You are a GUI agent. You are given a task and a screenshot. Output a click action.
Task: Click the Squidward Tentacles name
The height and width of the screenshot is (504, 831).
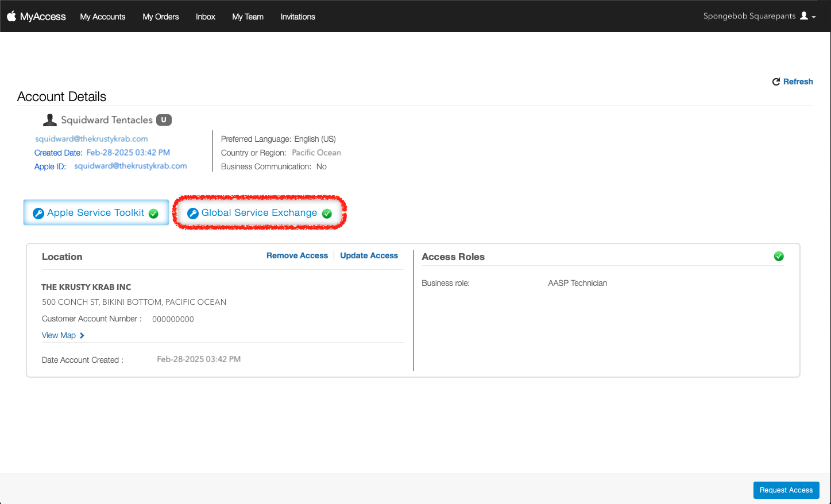(x=107, y=120)
